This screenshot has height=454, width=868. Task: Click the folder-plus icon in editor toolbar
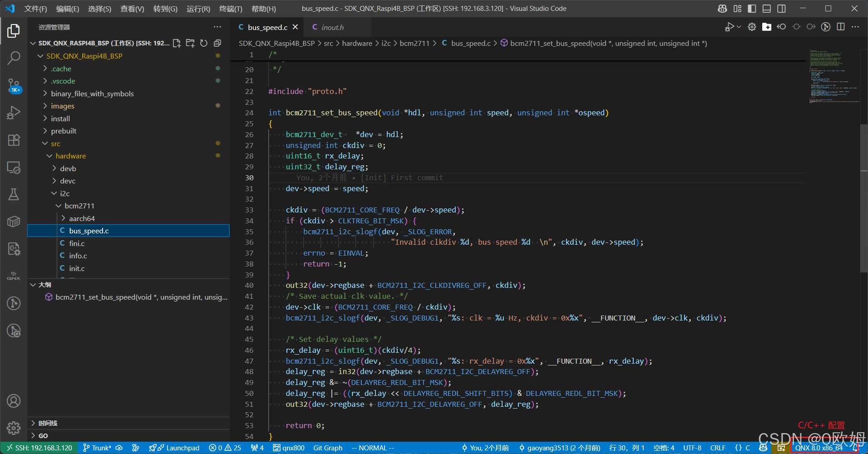(767, 27)
